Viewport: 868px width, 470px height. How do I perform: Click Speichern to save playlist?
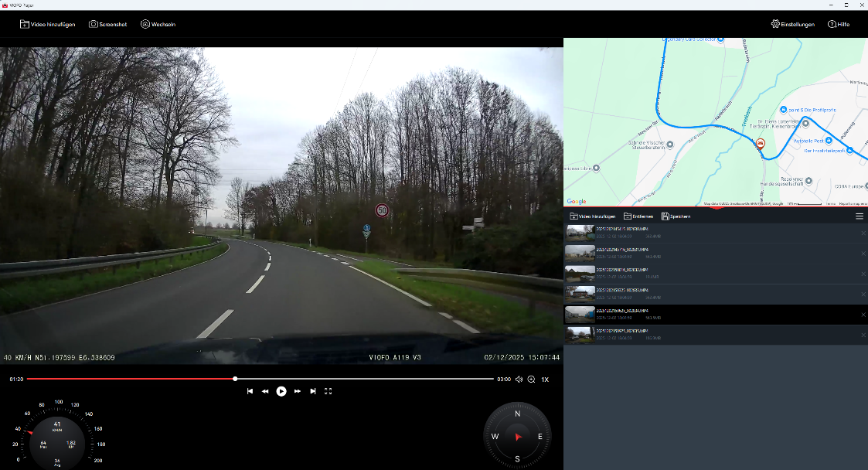[676, 216]
